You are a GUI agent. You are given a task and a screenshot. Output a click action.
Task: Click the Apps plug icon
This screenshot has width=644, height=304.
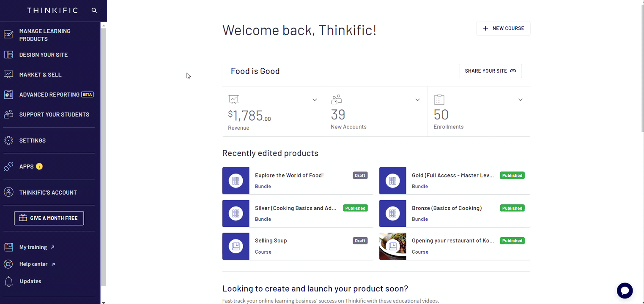click(8, 166)
